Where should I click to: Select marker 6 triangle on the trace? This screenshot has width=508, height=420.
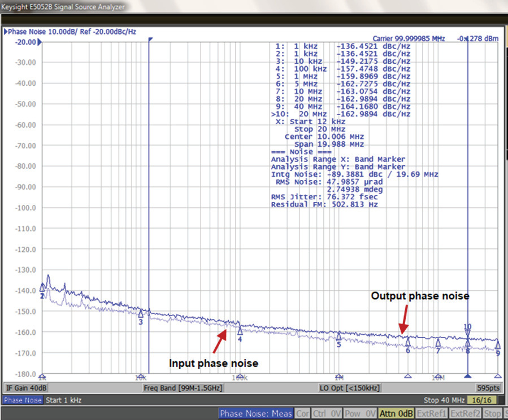point(407,342)
